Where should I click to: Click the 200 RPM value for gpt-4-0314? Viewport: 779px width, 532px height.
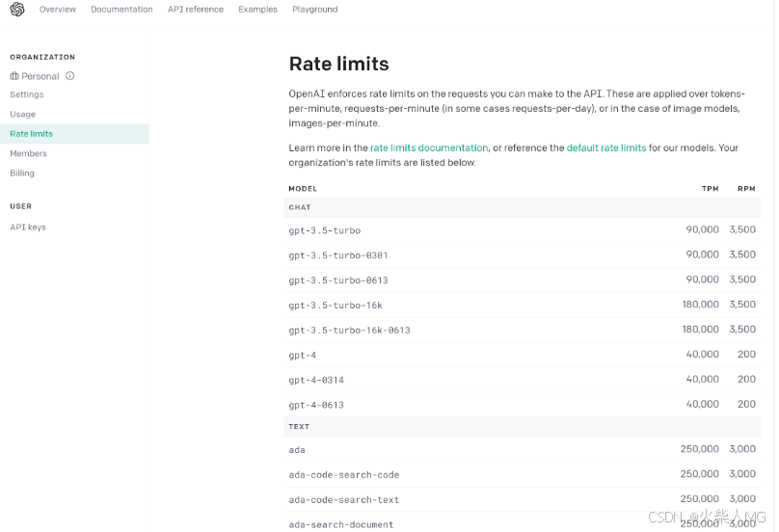click(746, 379)
